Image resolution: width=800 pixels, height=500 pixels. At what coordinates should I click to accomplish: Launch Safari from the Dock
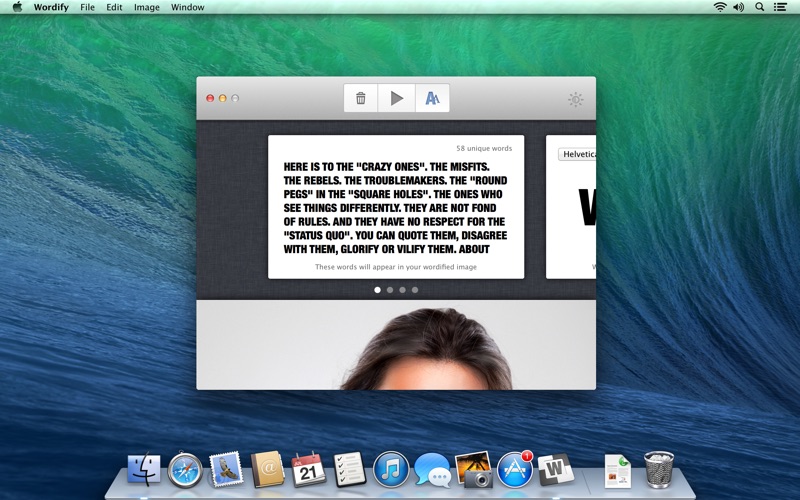185,469
